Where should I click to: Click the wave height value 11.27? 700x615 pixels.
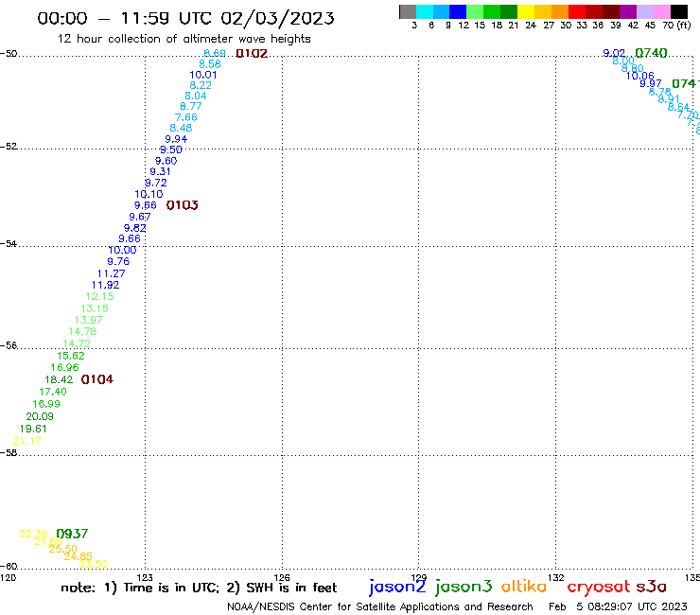coord(112,273)
